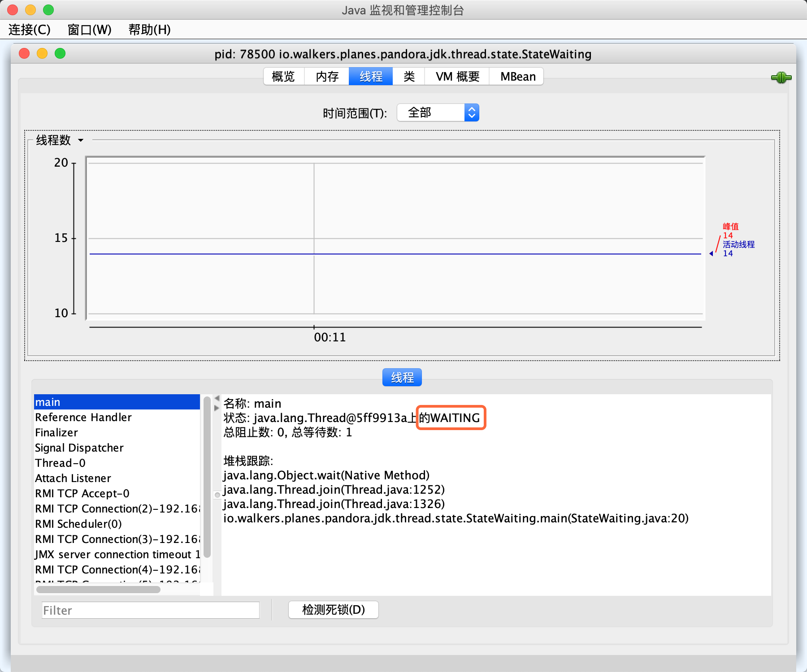Screen dimensions: 807x672
Task: Click the left disclosure arrow beside thread details
Action: click(x=217, y=397)
